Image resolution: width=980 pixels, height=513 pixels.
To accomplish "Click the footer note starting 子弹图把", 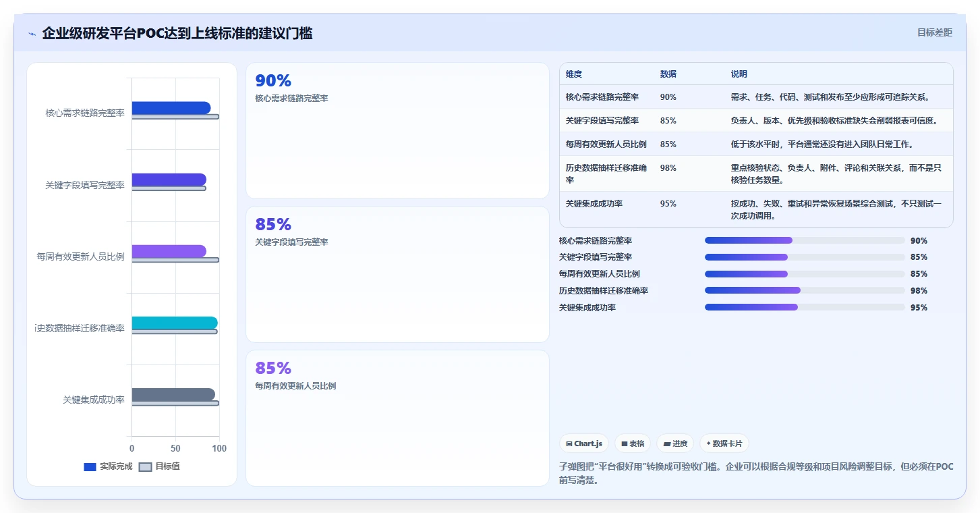I will [x=756, y=474].
